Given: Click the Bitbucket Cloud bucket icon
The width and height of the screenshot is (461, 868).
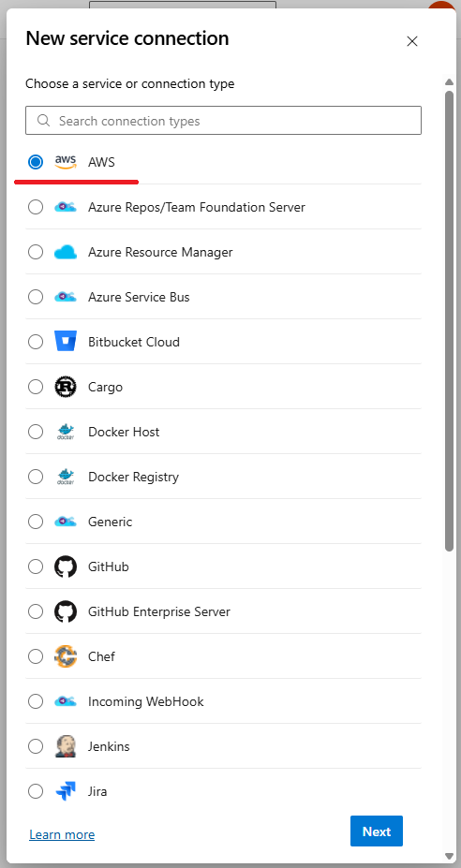Looking at the screenshot, I should [x=66, y=342].
